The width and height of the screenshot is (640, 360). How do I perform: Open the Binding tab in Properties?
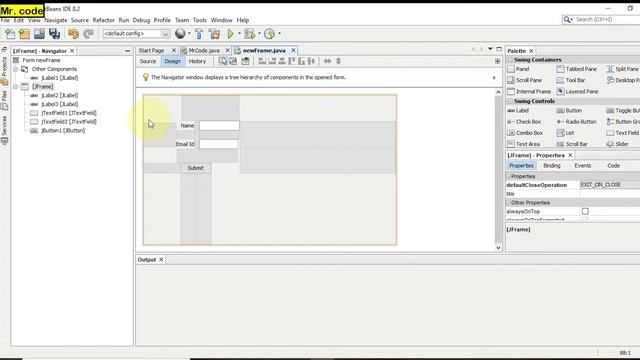tap(552, 166)
